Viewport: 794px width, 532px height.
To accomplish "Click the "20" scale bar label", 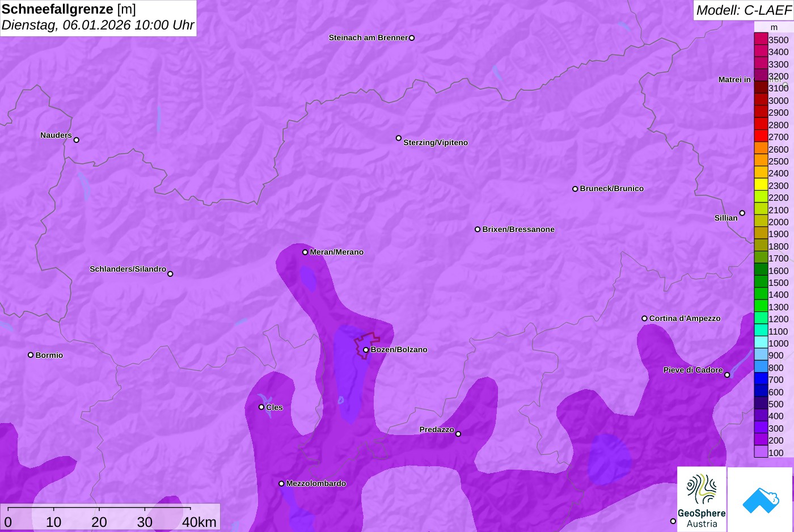I will 99,522.
